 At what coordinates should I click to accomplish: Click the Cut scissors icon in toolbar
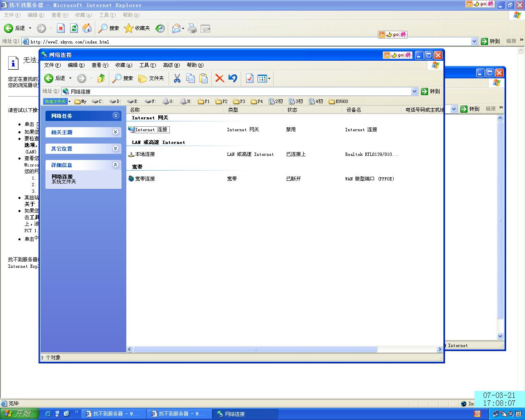(177, 78)
